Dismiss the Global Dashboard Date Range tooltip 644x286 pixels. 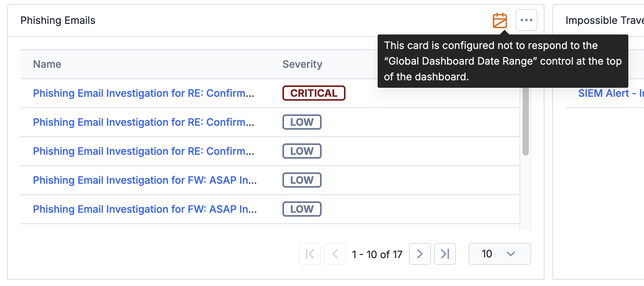point(503,61)
